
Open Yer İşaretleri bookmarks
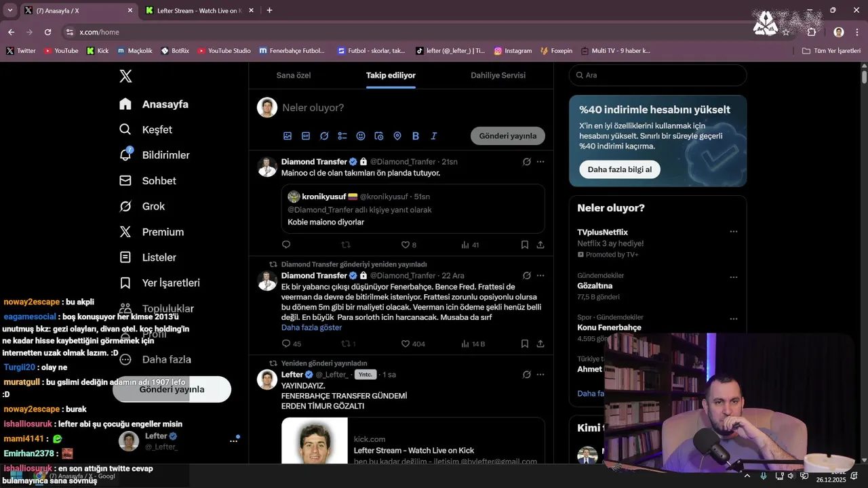pos(159,283)
